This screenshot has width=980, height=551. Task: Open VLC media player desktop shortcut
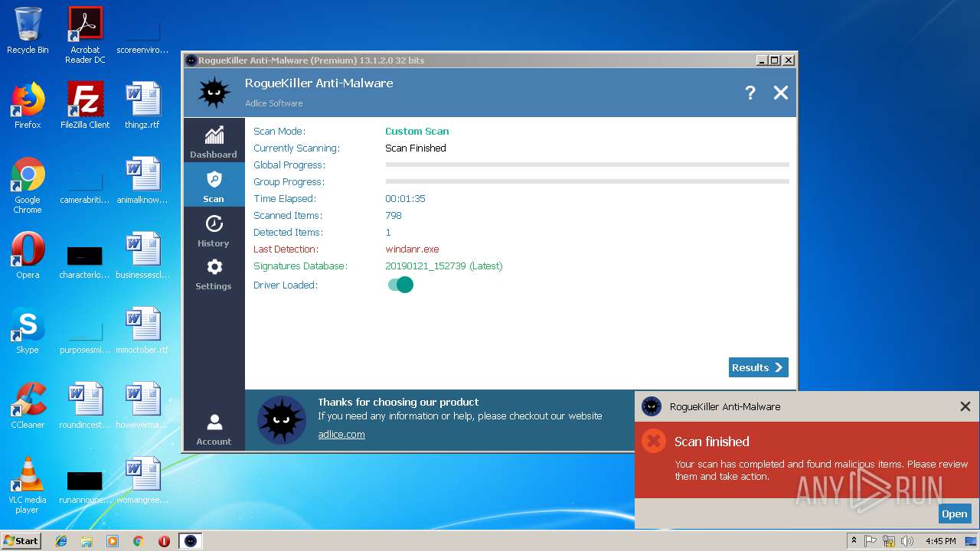[28, 484]
